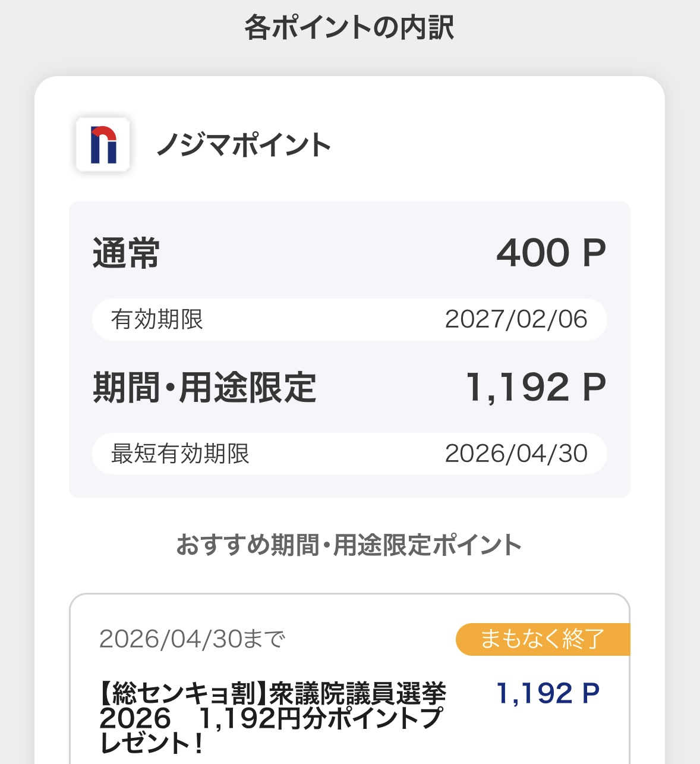Click the 最短有効期限 label
This screenshot has width=700, height=764.
pyautogui.click(x=180, y=454)
